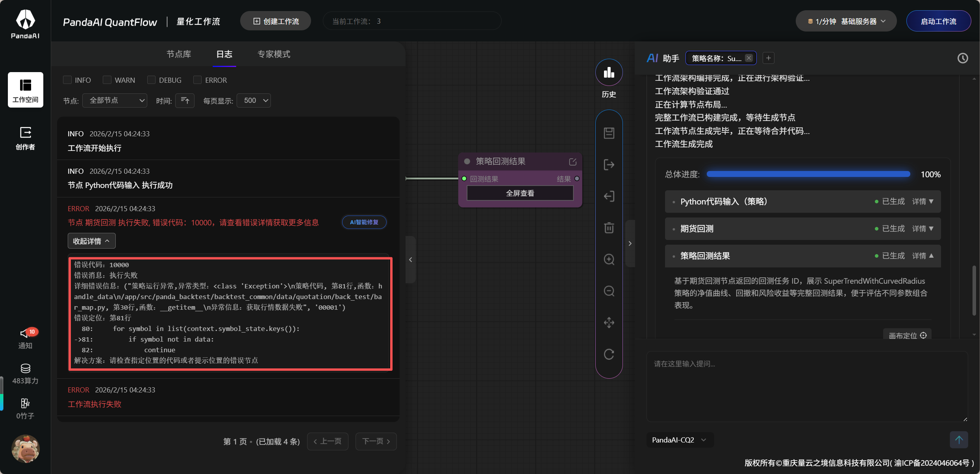
Task: Open 通知 notifications with the 10 badge
Action: click(x=26, y=338)
